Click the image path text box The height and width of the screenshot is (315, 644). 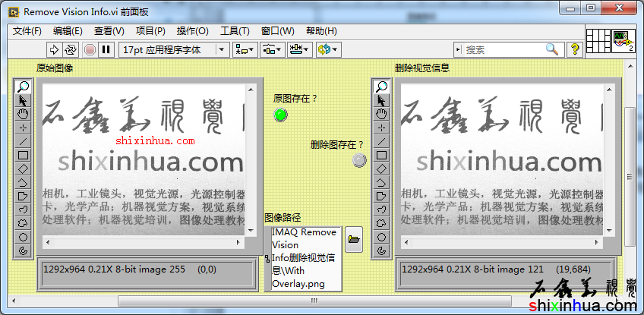click(x=305, y=258)
